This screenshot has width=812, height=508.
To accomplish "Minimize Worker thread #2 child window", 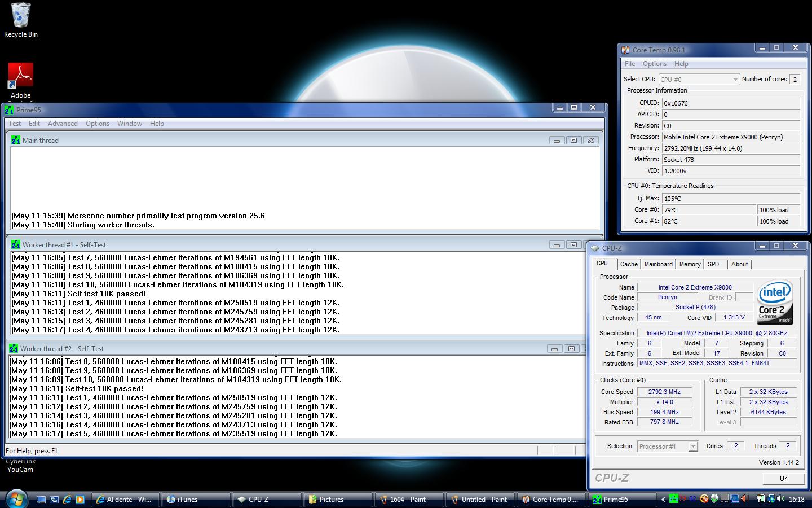I will click(554, 349).
